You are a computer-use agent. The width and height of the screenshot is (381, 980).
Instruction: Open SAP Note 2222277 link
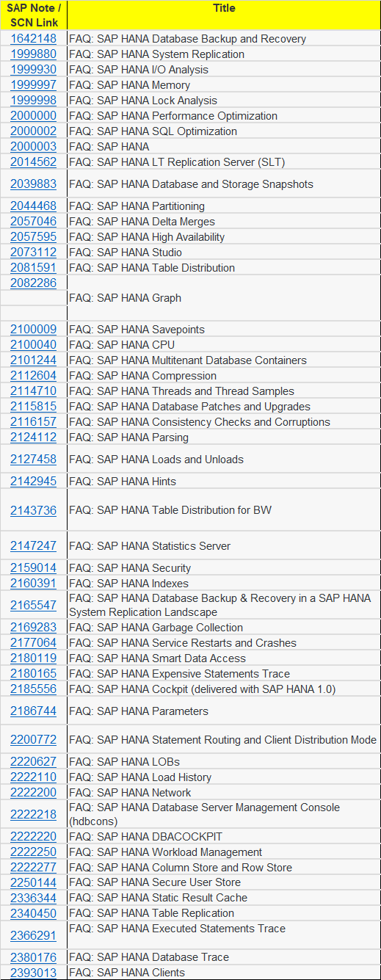tap(33, 868)
